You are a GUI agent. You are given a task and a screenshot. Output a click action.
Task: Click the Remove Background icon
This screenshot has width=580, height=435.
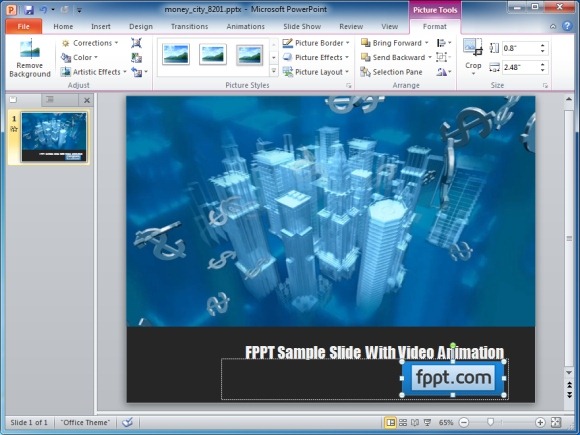click(30, 58)
